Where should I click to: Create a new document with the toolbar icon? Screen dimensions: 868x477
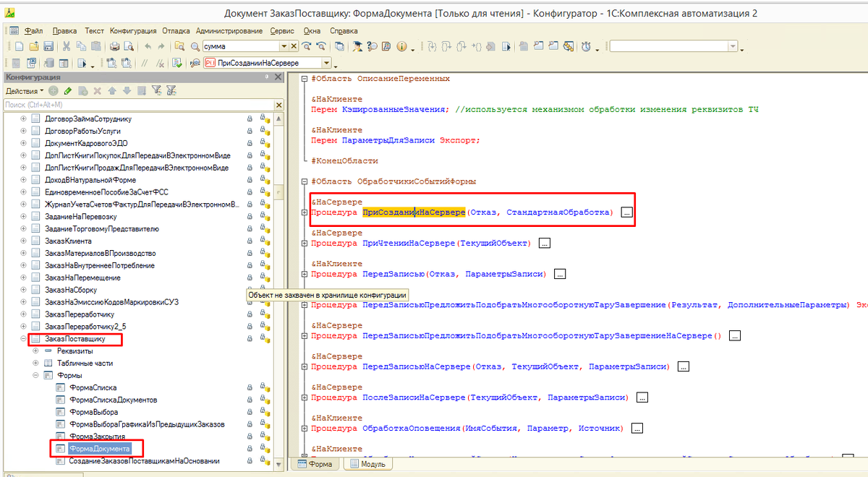[x=20, y=46]
